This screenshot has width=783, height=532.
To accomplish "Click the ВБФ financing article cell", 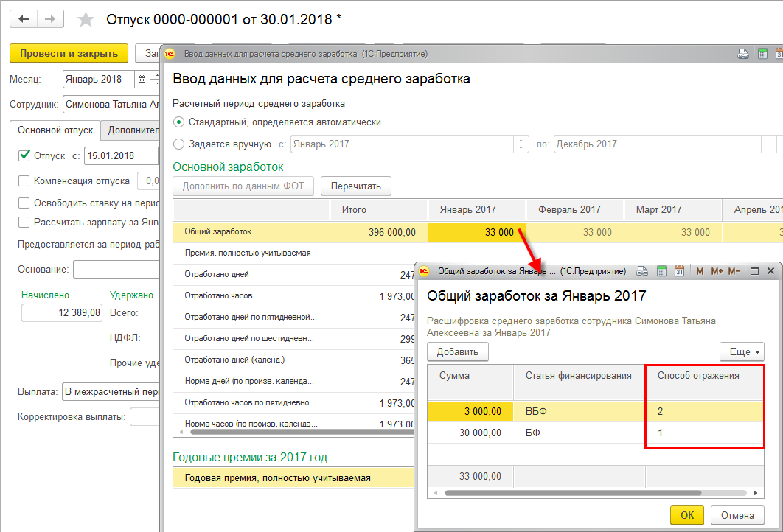I will [580, 411].
